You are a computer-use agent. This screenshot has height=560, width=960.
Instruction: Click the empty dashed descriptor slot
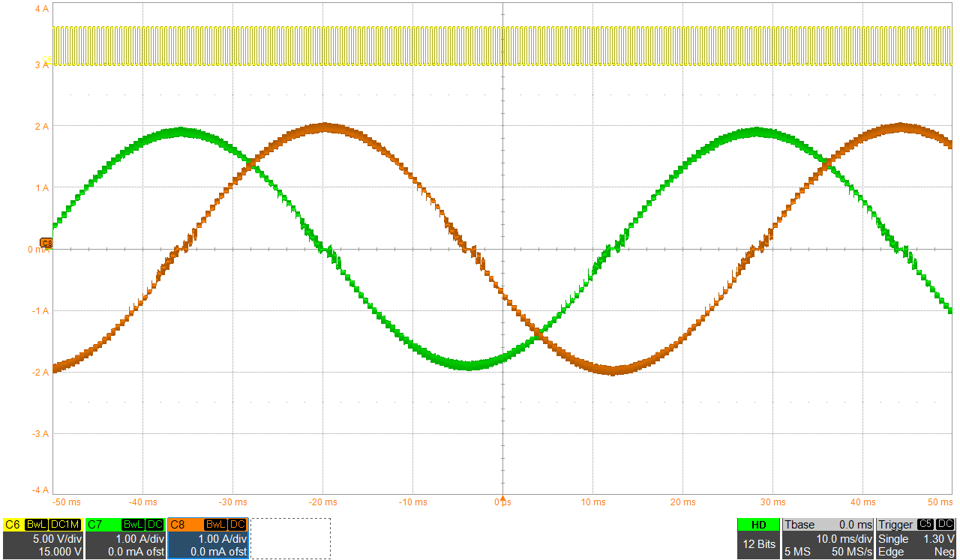point(290,538)
